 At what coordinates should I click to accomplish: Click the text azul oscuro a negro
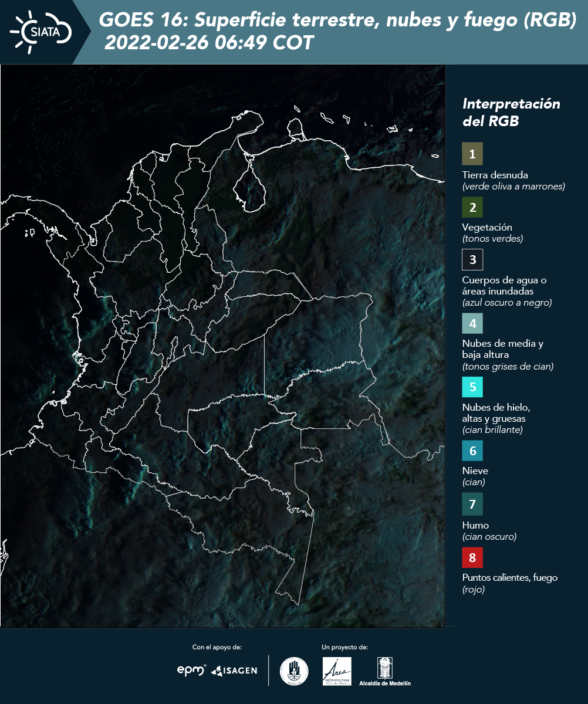507,303
